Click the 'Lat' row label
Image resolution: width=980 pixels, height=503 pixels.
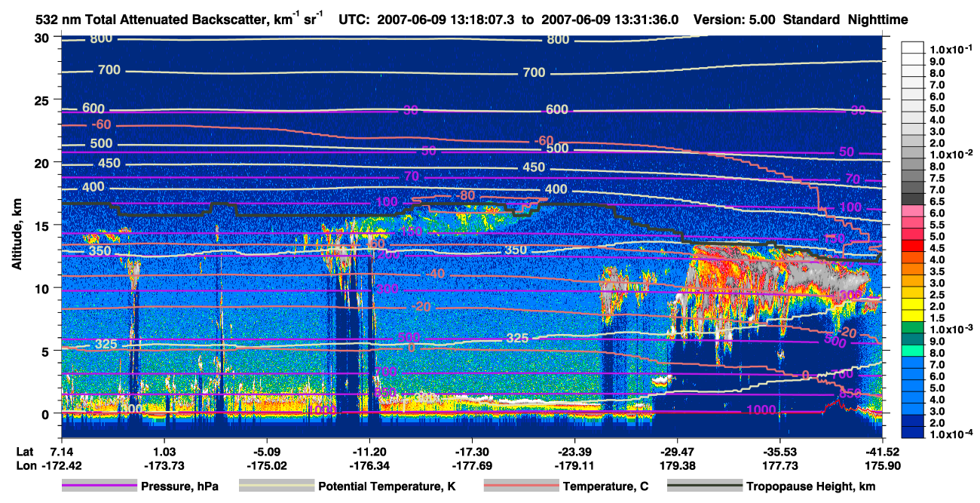tap(26, 451)
